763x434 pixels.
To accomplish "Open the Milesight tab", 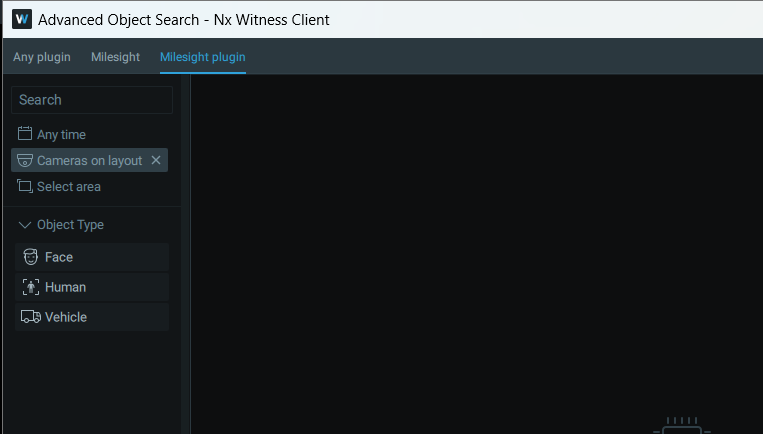I will 115,57.
